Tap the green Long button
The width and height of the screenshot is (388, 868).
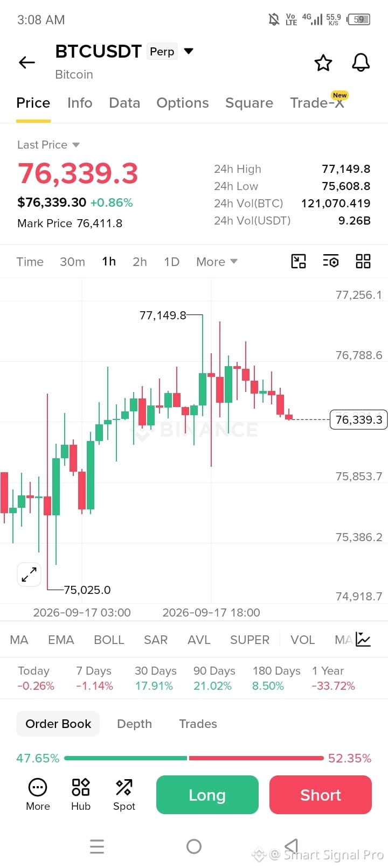coord(207,795)
